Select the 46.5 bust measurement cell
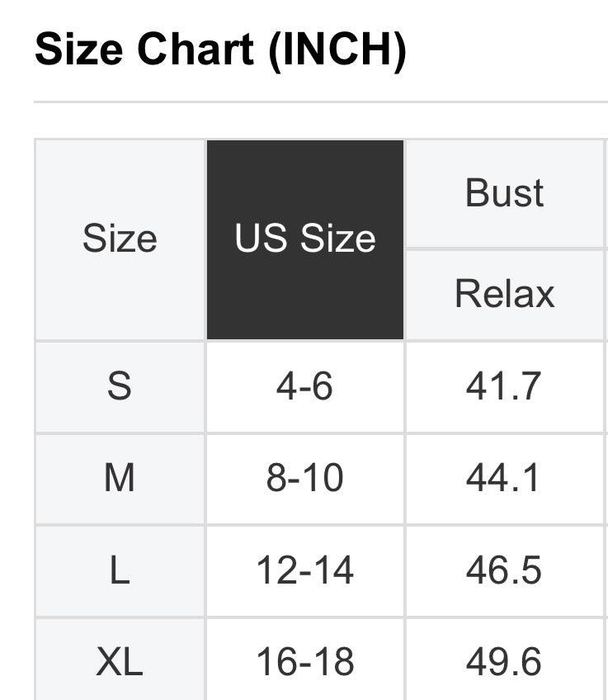 (504, 571)
